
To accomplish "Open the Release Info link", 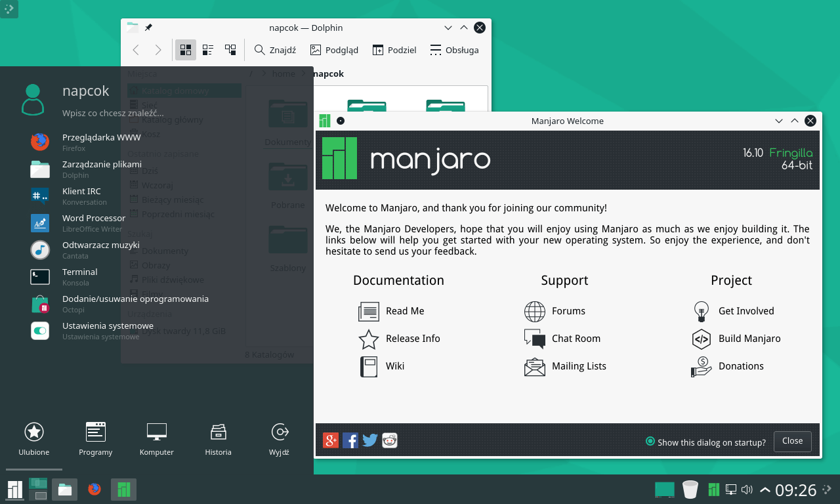I will tap(400, 339).
